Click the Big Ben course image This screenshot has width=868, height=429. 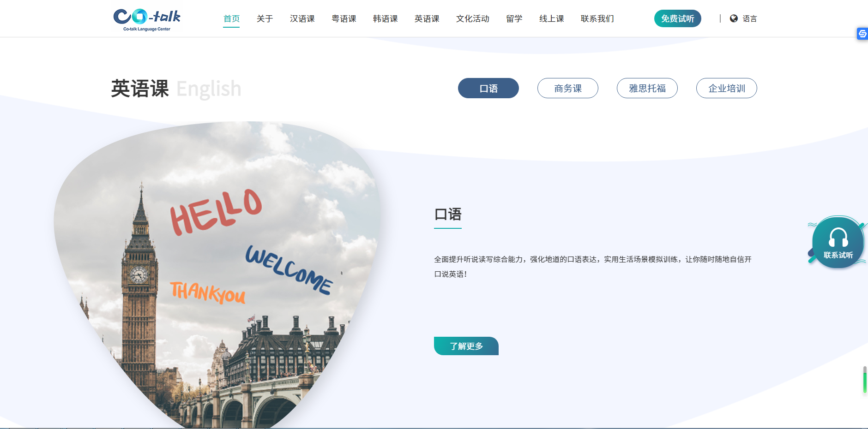click(217, 275)
